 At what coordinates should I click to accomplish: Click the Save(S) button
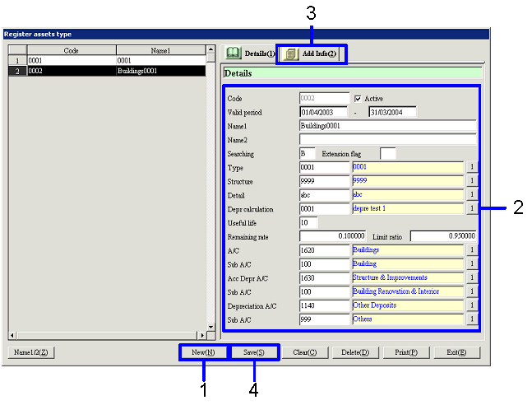click(x=254, y=352)
